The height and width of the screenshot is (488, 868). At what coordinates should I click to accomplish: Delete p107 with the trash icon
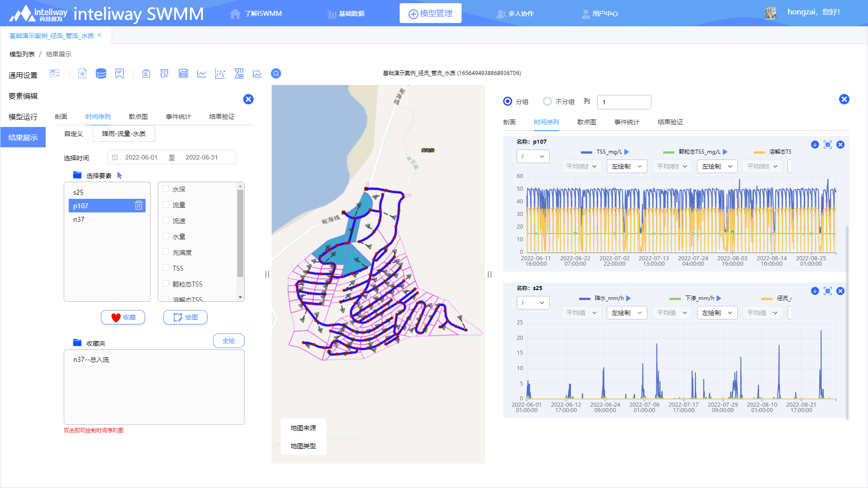(138, 206)
